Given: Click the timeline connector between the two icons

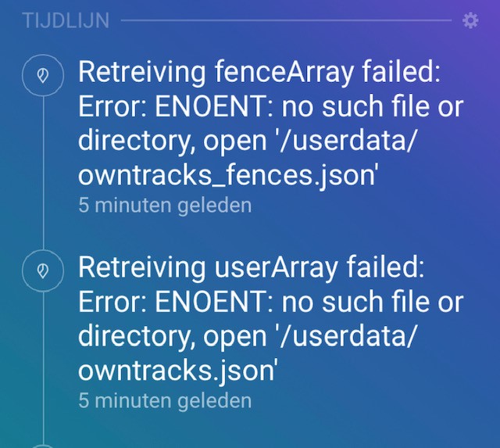Looking at the screenshot, I should pos(43,173).
